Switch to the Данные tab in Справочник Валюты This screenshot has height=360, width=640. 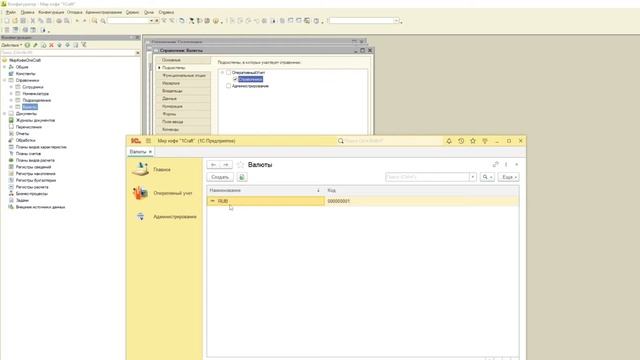pos(184,99)
